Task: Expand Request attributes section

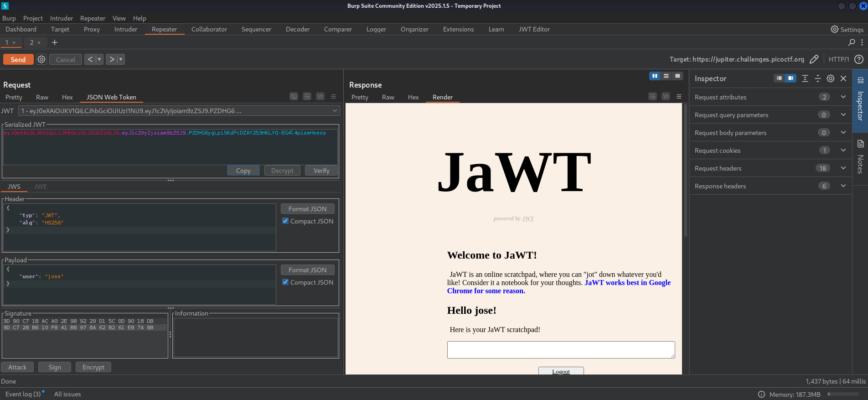Action: tap(843, 97)
